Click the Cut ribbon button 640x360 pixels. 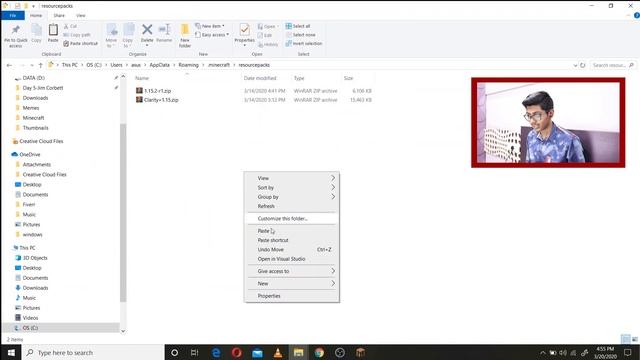point(71,26)
